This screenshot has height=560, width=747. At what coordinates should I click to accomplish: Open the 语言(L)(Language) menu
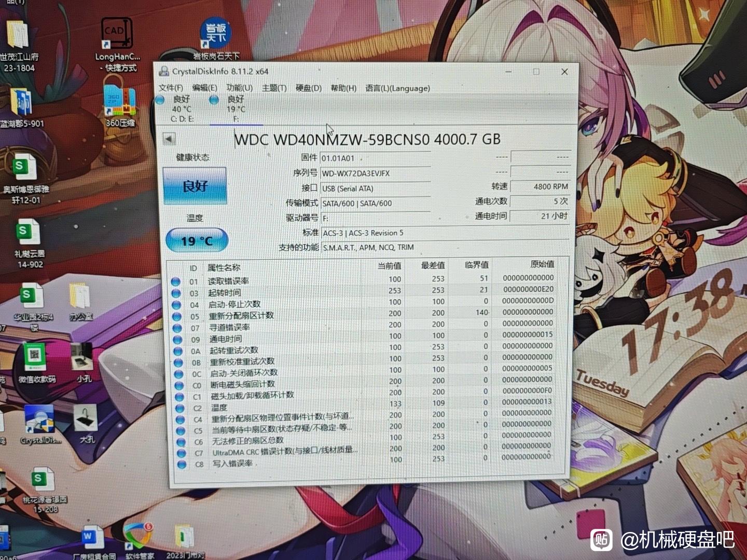397,88
